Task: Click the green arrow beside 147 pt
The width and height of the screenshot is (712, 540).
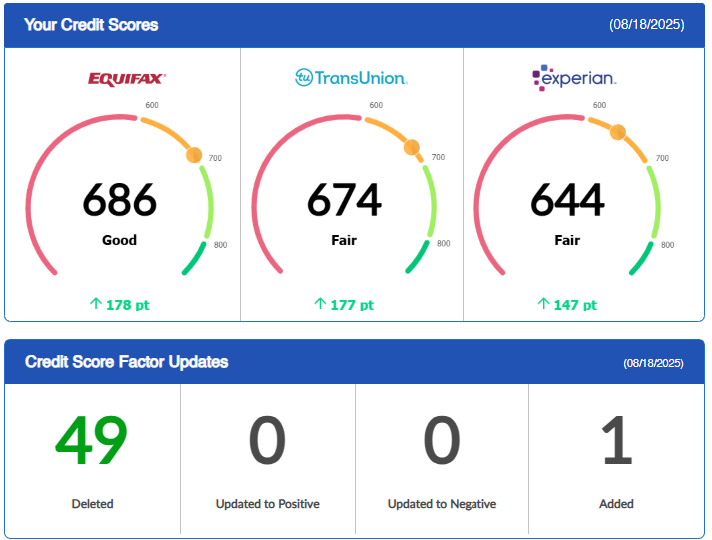Action: (x=543, y=304)
